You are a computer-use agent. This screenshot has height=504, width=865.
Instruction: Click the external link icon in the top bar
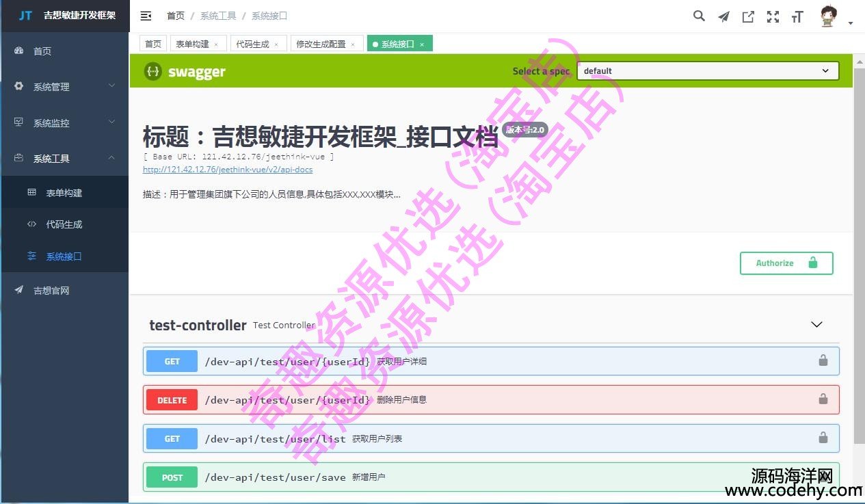pyautogui.click(x=748, y=16)
